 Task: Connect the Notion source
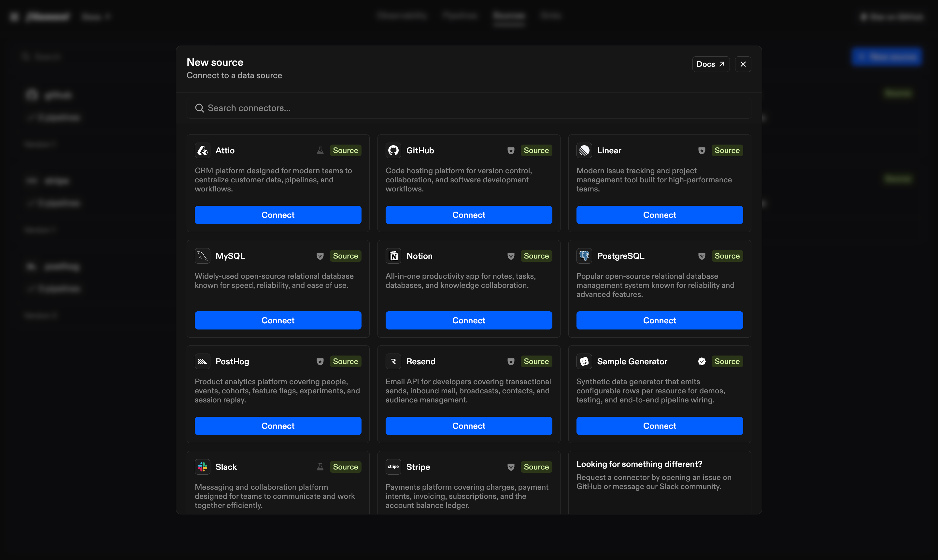(469, 320)
